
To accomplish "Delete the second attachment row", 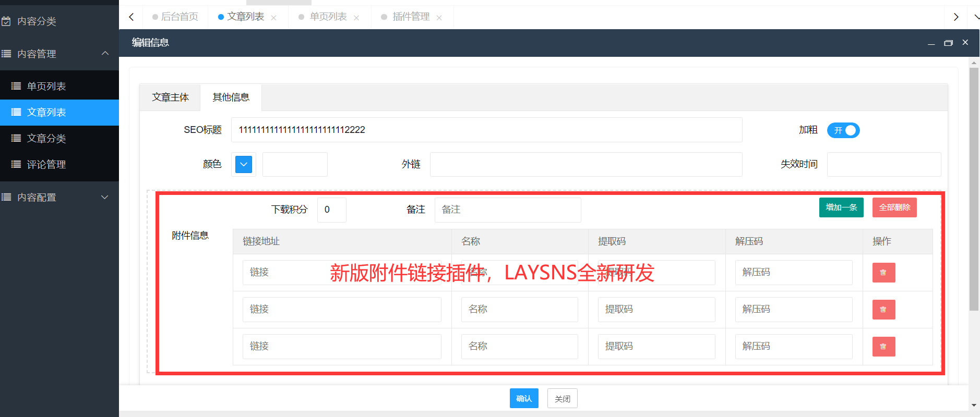I will [883, 310].
